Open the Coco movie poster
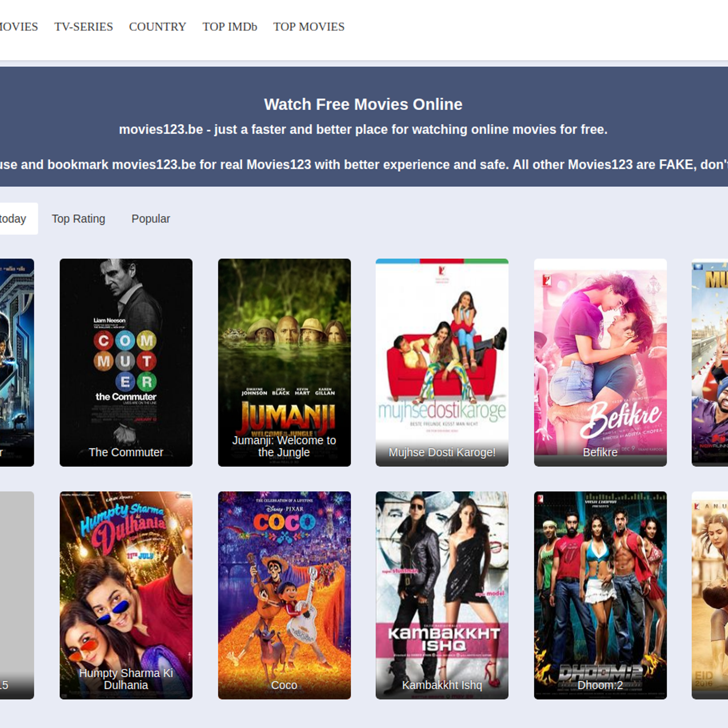 click(284, 595)
